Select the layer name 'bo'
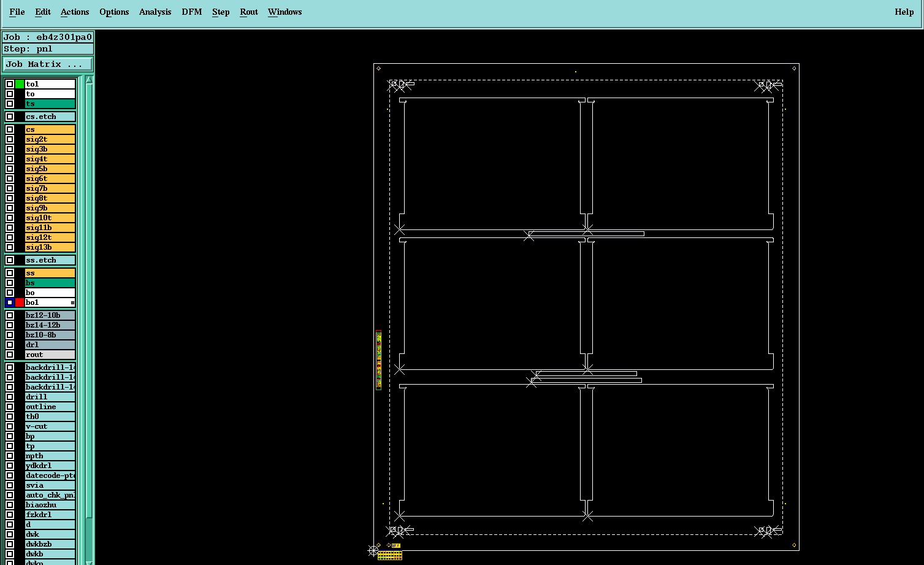 pos(50,293)
